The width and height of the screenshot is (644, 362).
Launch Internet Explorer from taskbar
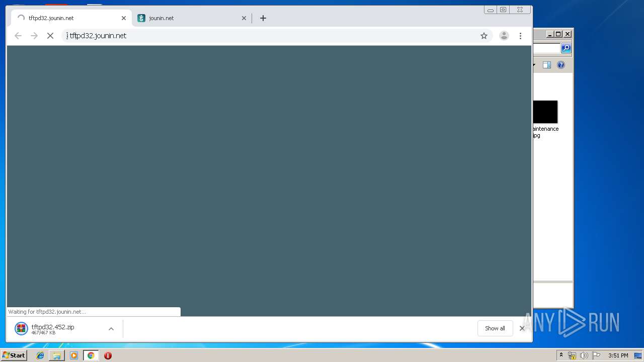[40, 355]
